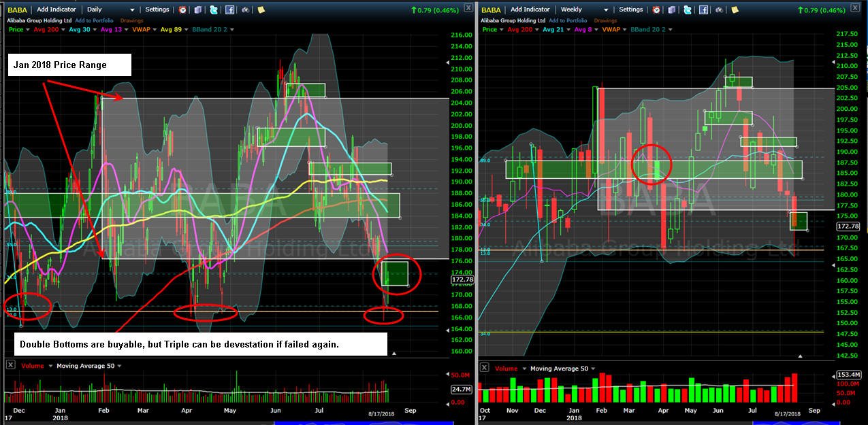Click the Facebook icon on Weekly chart
This screenshot has height=425, width=868.
[703, 10]
